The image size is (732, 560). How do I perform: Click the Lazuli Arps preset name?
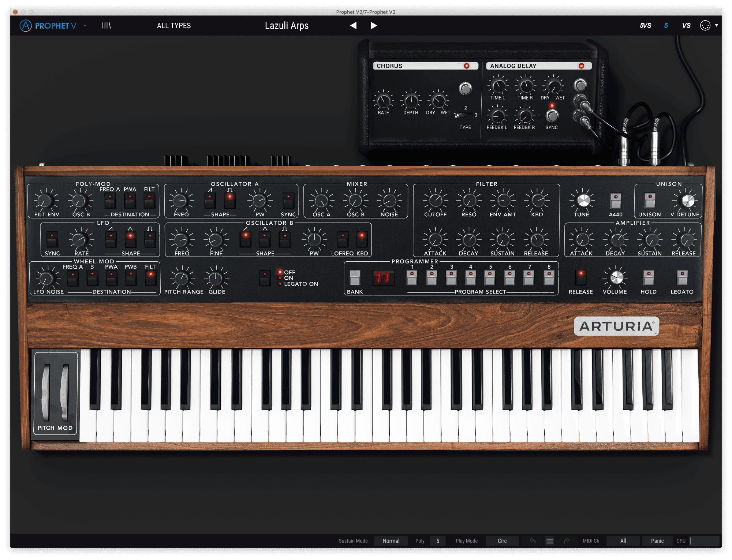pyautogui.click(x=287, y=26)
